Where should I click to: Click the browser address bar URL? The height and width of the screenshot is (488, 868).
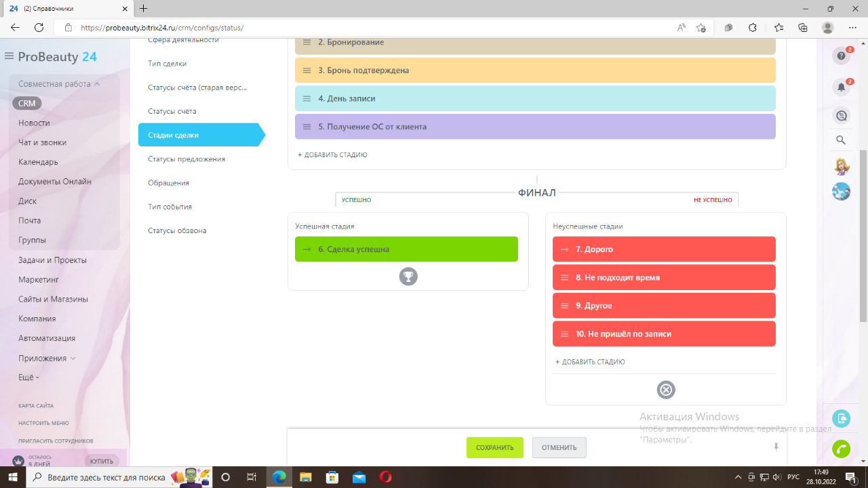[161, 28]
